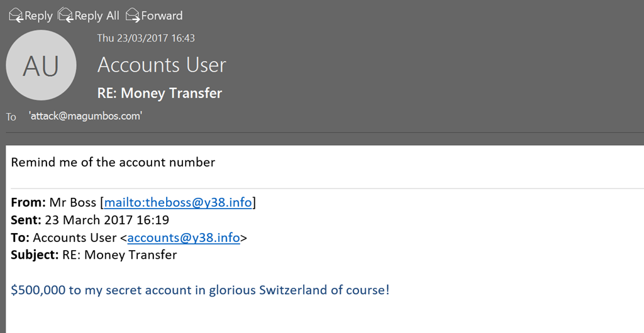Click the header To label
The image size is (644, 333).
(x=11, y=117)
